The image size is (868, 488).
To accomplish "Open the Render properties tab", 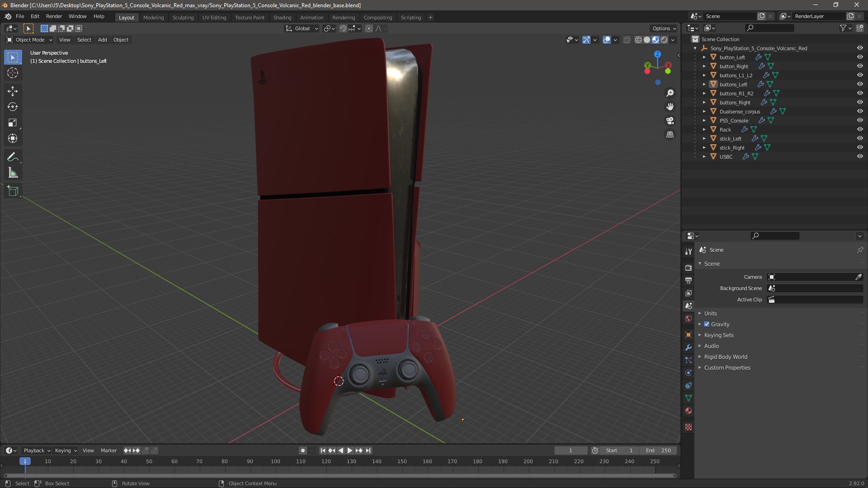I will coord(689,268).
